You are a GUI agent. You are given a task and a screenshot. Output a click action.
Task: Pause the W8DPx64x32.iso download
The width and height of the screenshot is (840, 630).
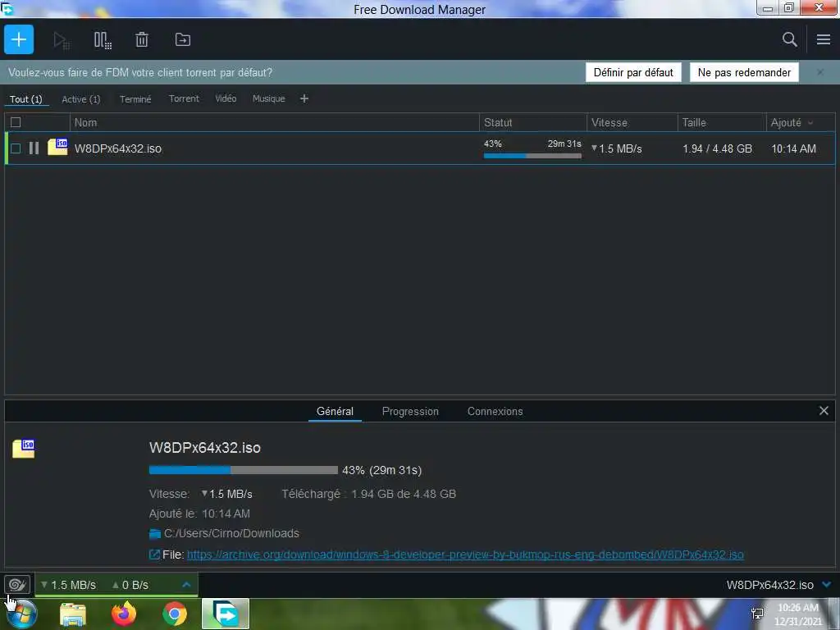[x=34, y=148]
